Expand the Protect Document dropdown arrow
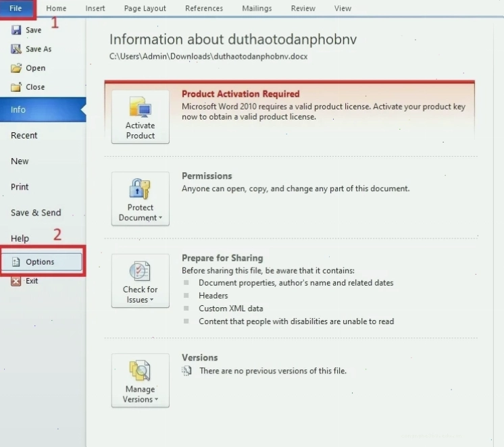This screenshot has height=447, width=504. [160, 217]
